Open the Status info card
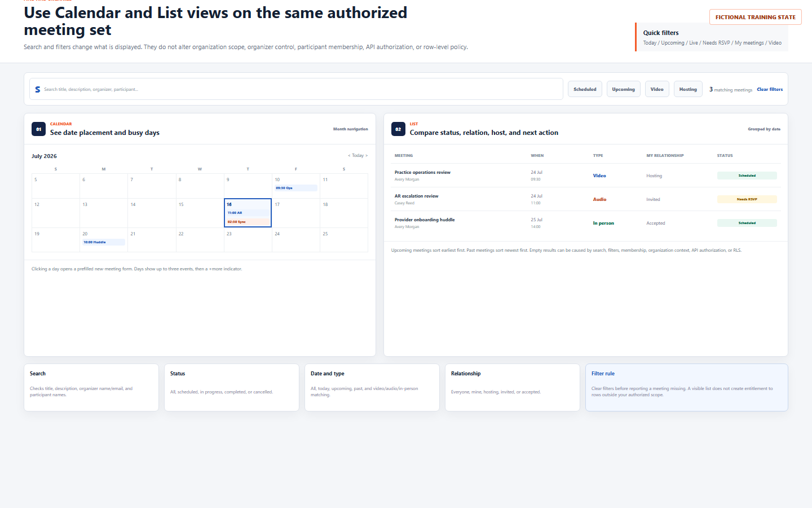This screenshot has width=812, height=508. (x=232, y=387)
